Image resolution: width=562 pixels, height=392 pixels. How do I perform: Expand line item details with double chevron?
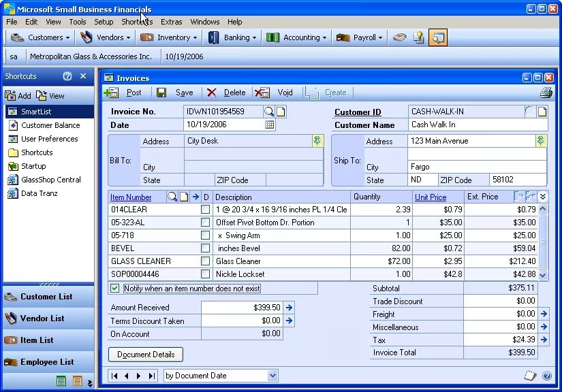[x=543, y=197]
